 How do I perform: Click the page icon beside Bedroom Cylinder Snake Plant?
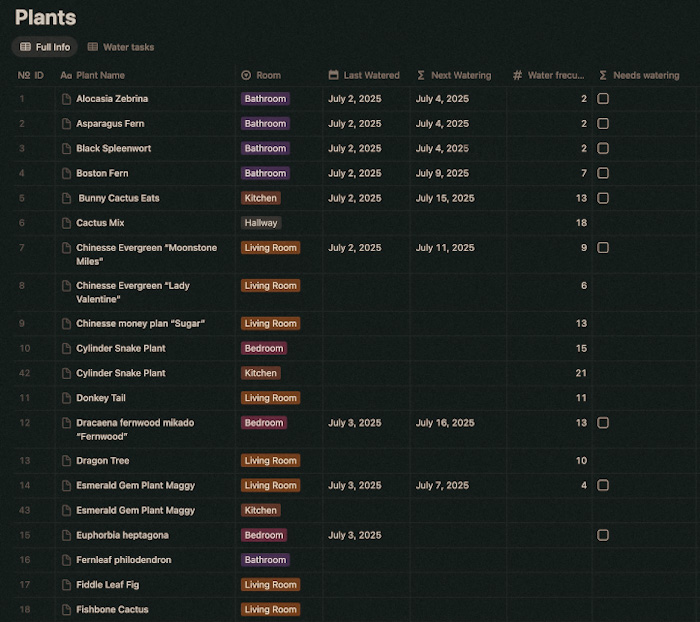coord(66,348)
